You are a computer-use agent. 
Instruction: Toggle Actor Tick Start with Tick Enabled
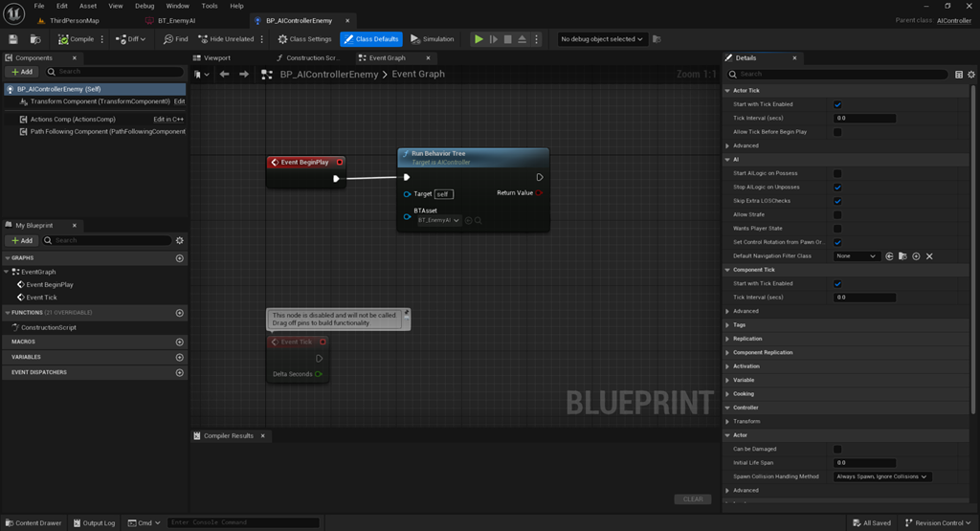coord(837,105)
